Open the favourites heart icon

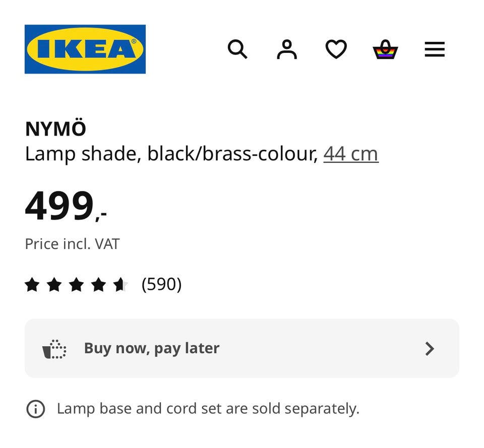coord(336,49)
